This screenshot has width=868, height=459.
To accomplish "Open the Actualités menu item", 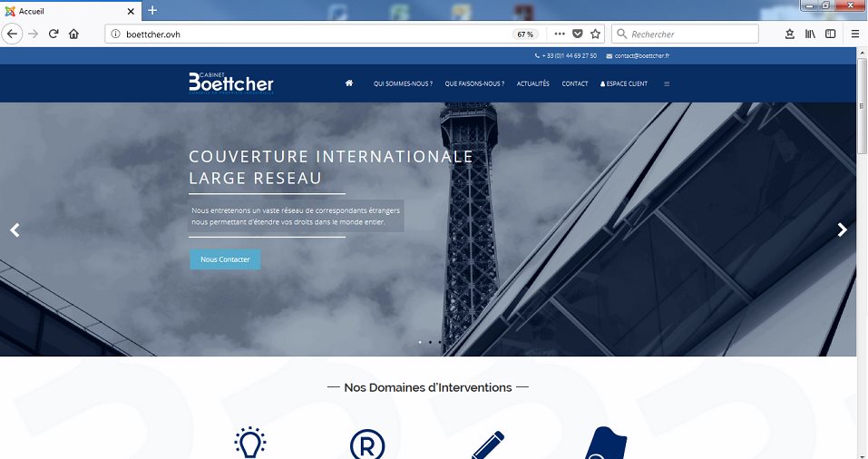I will click(533, 83).
